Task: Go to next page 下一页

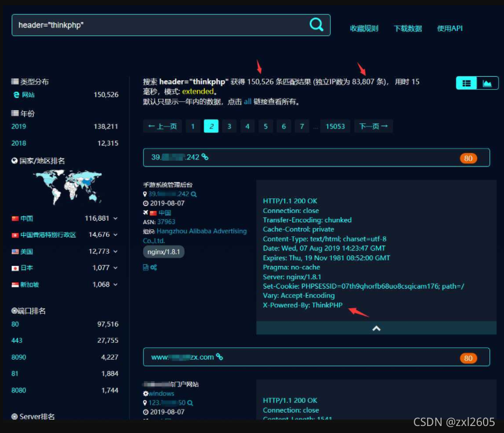Action: pyautogui.click(x=374, y=126)
